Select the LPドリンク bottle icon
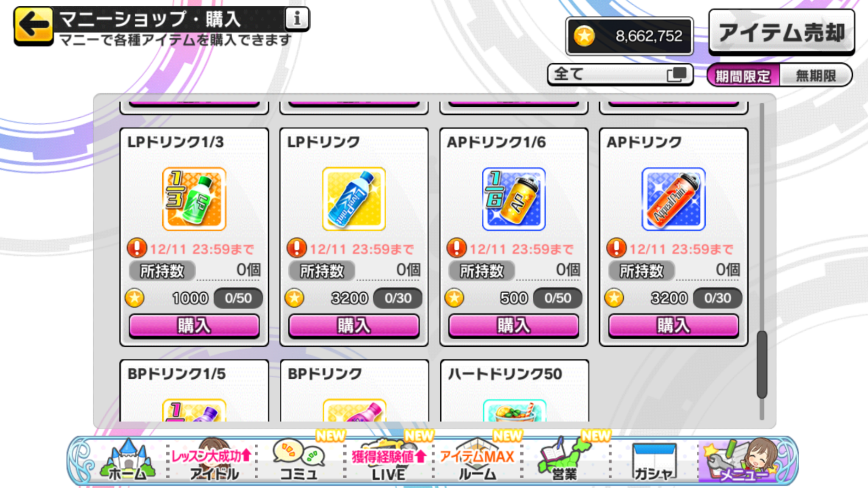This screenshot has width=868, height=488. click(354, 199)
